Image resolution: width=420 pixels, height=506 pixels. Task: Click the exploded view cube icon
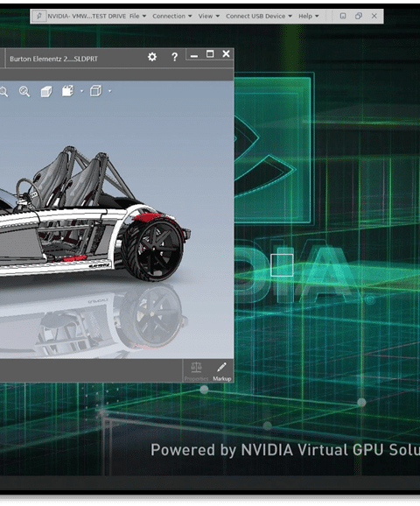click(x=67, y=91)
